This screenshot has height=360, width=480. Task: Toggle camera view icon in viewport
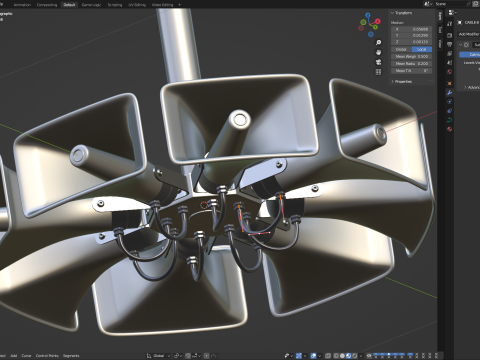click(x=378, y=62)
